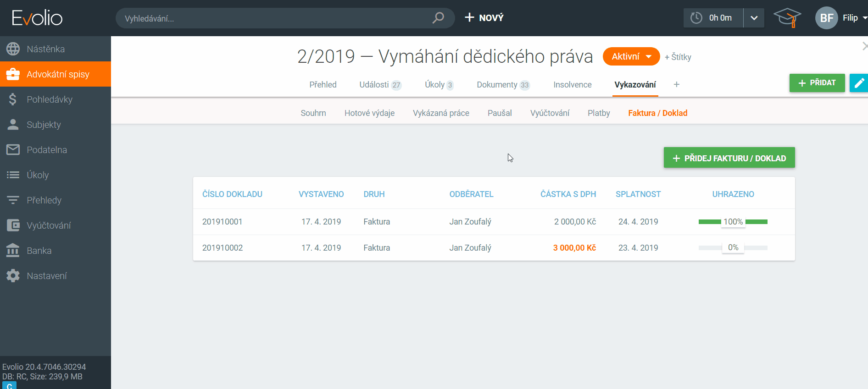868x389 pixels.
Task: Click the Banka building icon
Action: tap(13, 251)
